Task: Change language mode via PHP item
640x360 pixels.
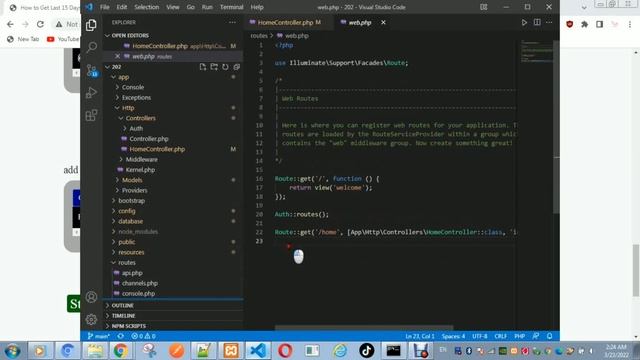Action: (519, 336)
